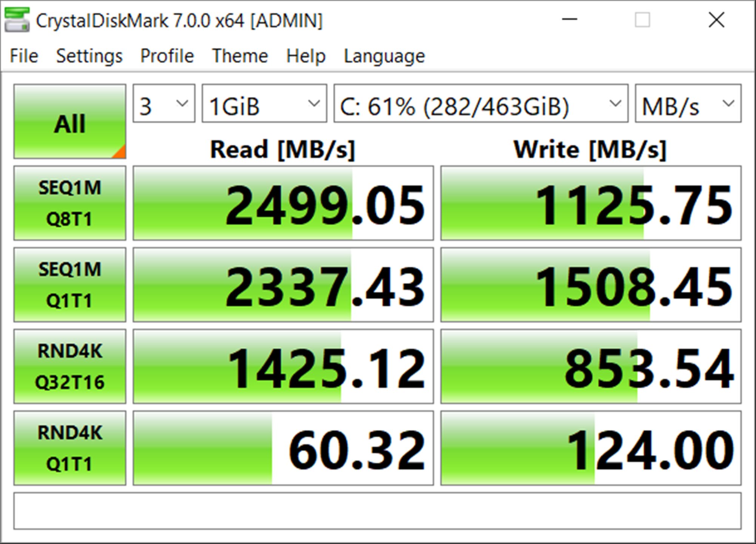Open the Theme menu
756x544 pixels.
coord(240,56)
